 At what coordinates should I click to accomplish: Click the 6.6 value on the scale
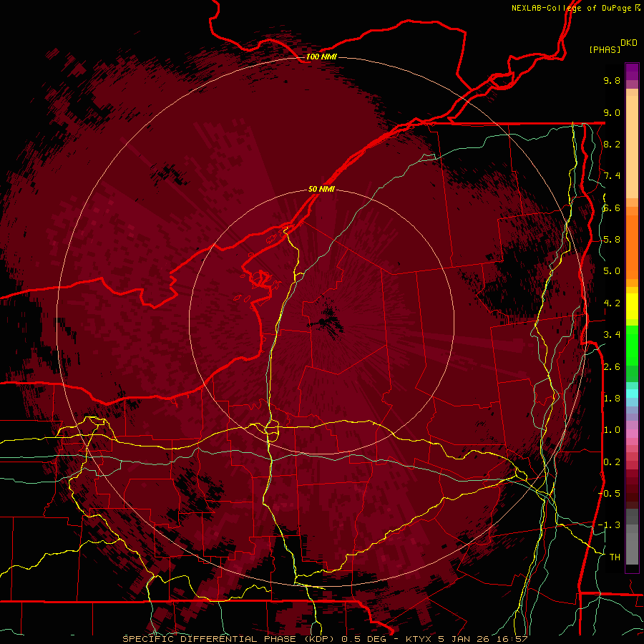coord(612,208)
